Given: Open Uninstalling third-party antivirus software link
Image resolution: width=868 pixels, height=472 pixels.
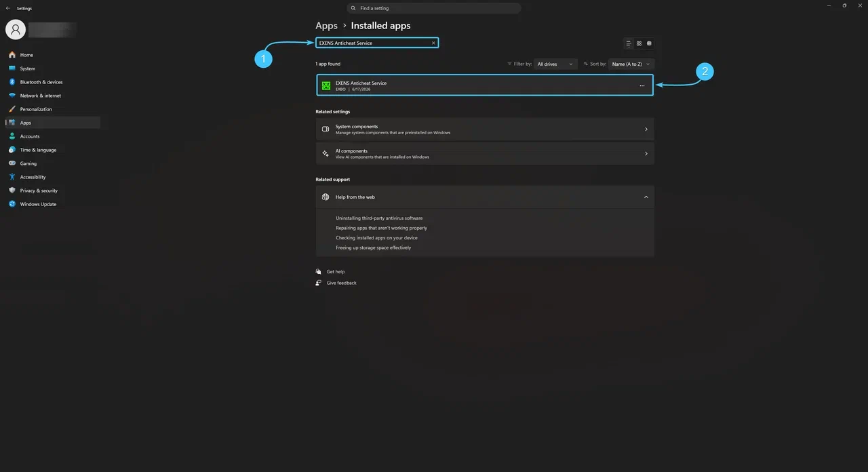Looking at the screenshot, I should (x=379, y=218).
